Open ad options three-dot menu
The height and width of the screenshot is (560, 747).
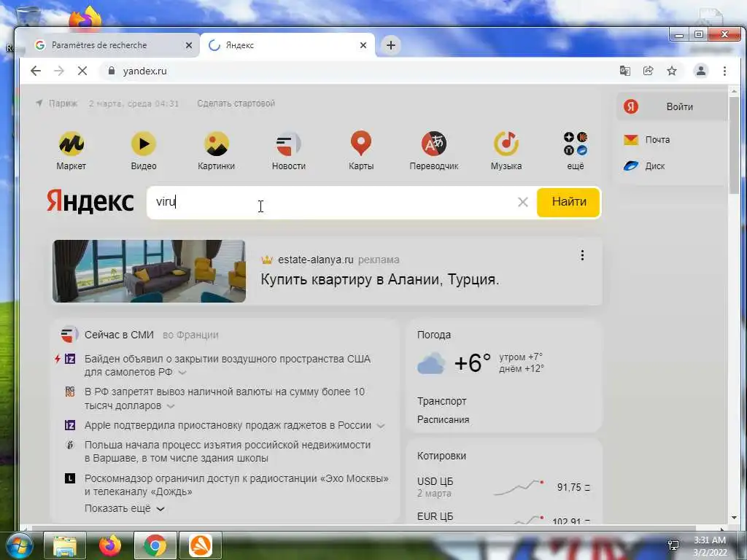pos(582,255)
